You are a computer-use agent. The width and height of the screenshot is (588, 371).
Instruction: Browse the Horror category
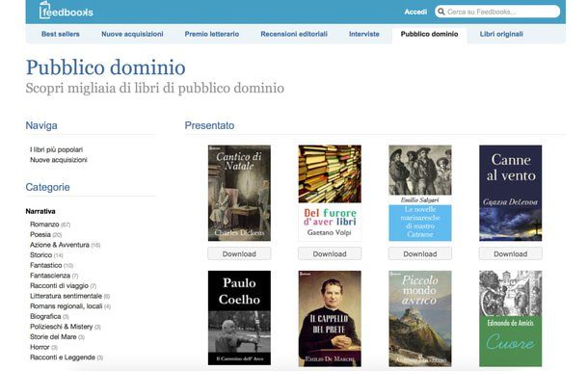pos(40,347)
